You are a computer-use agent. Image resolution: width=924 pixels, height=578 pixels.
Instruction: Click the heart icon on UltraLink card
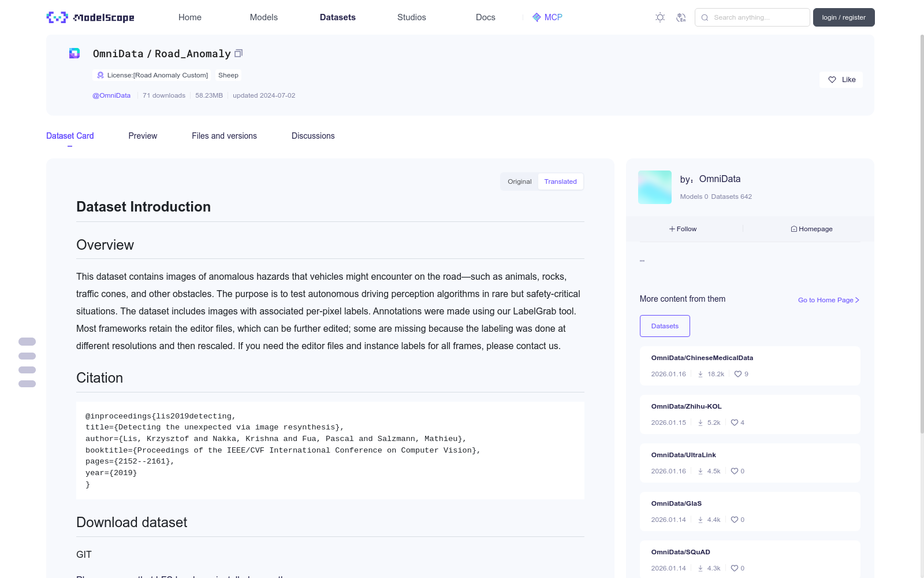point(735,471)
